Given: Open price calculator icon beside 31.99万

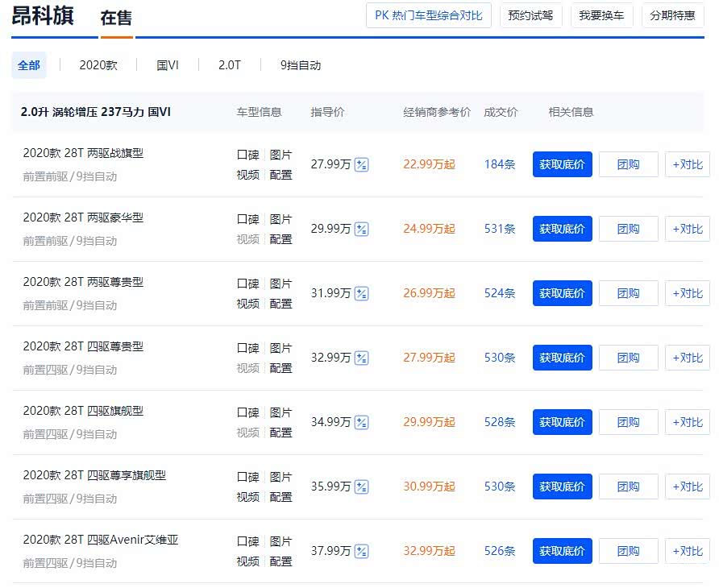Looking at the screenshot, I should click(361, 293).
